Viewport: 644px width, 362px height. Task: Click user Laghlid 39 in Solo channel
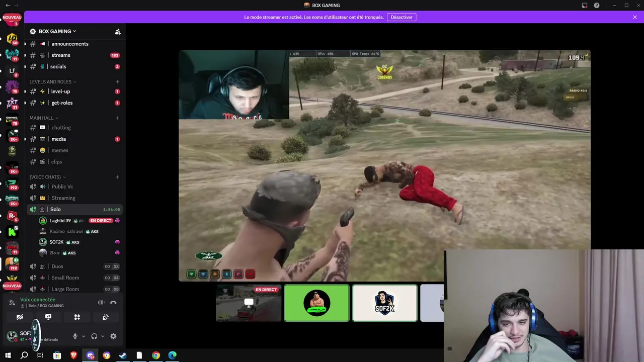point(60,221)
